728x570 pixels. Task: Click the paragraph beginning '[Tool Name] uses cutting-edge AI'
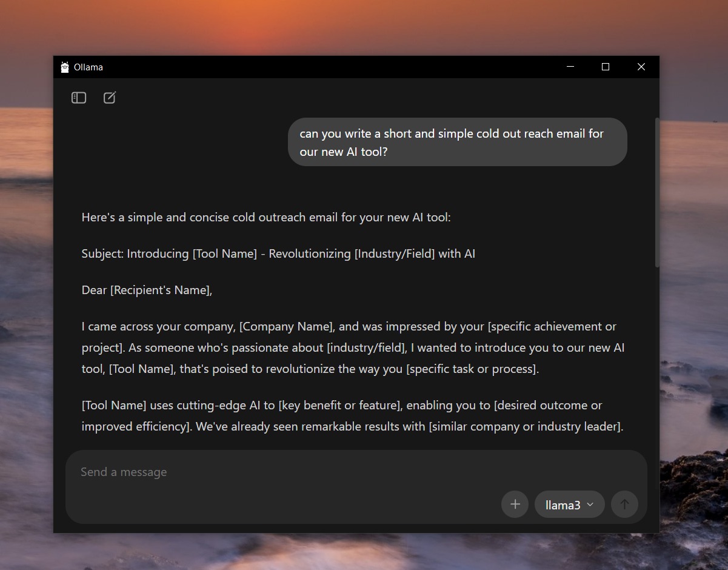tap(353, 416)
